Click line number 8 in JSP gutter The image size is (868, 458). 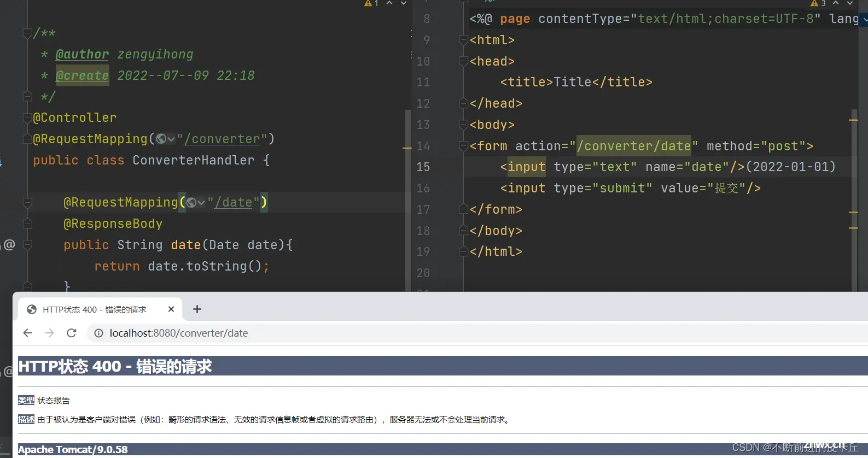click(x=427, y=19)
